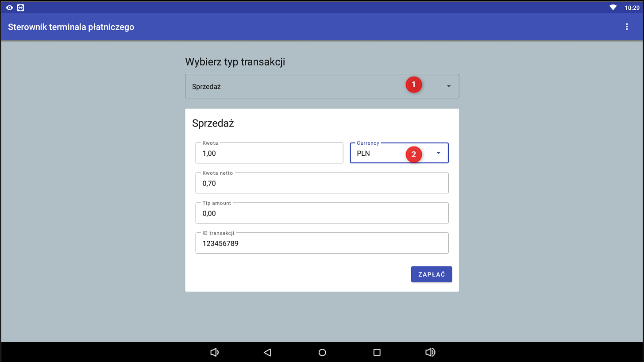Click the red marker number 1

point(413,85)
